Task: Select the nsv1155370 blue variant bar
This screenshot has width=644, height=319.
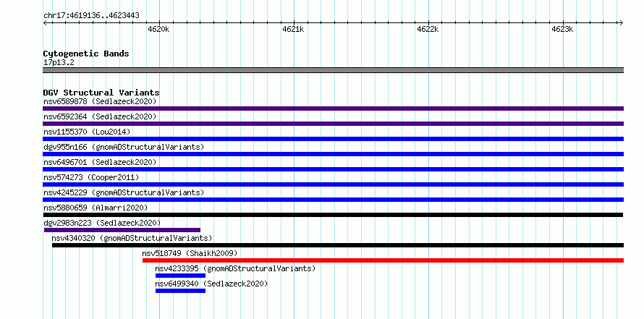Action: [333, 139]
